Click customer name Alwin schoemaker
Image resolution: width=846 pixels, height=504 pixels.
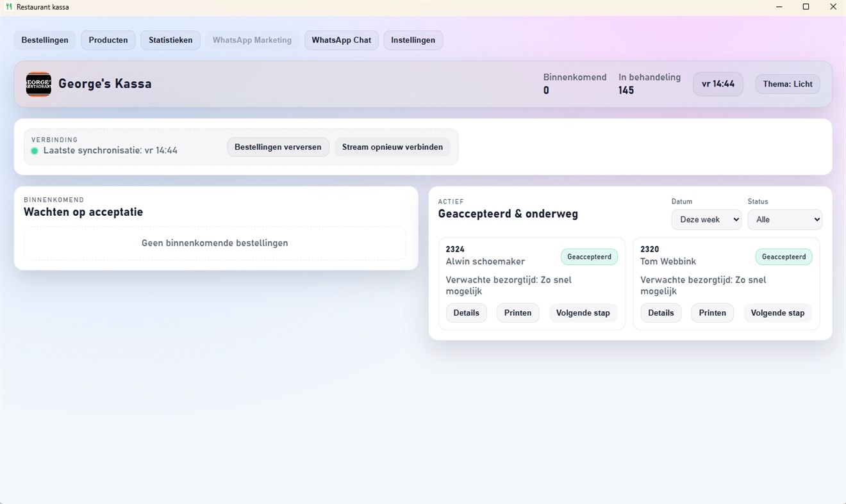click(485, 261)
